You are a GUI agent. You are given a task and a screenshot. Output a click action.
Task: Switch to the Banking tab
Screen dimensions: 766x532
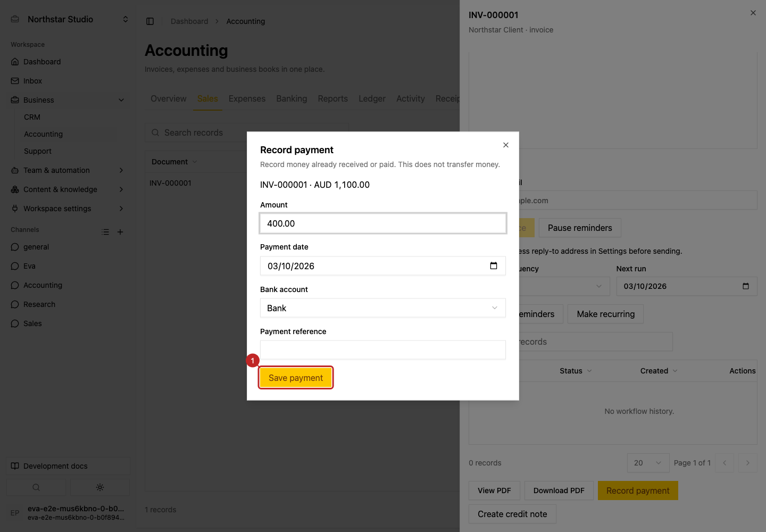point(292,98)
